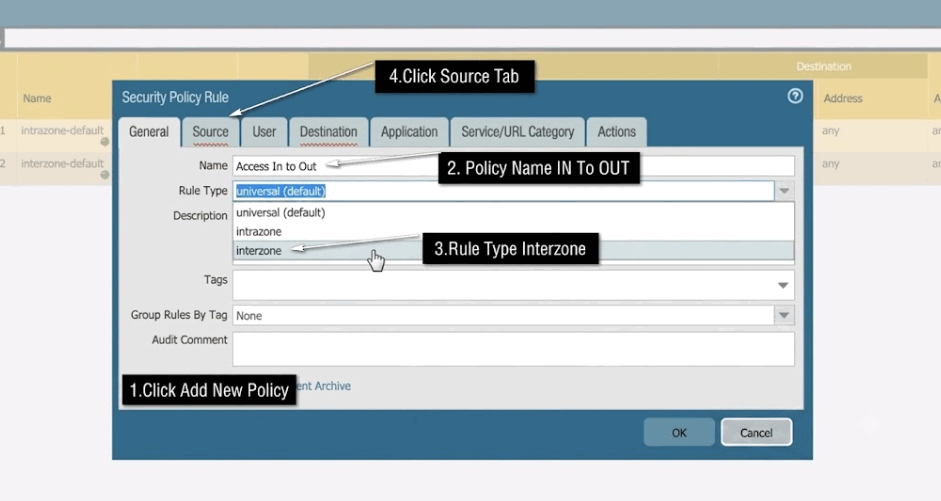Screen dimensions: 941x501
Task: Select universal (default) from the list
Action: 514,212
